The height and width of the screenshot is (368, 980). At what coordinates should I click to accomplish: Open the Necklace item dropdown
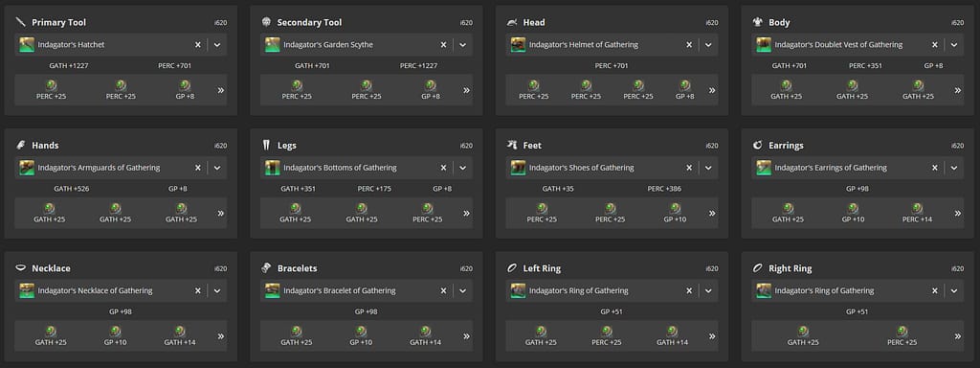click(x=217, y=291)
